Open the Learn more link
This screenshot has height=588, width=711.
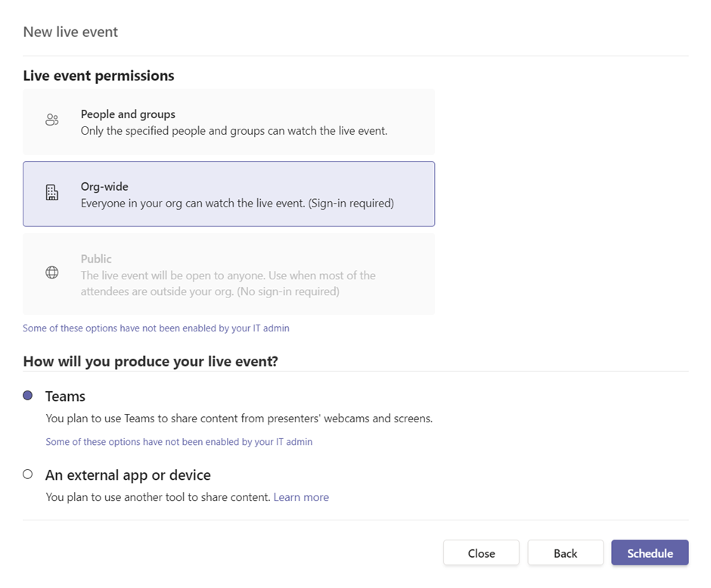tap(301, 497)
